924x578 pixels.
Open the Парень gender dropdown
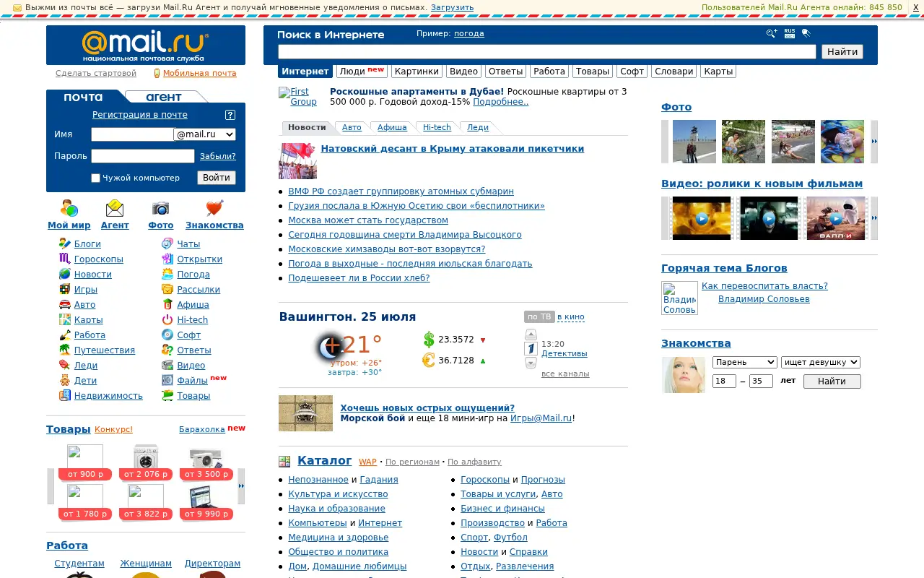coord(744,362)
